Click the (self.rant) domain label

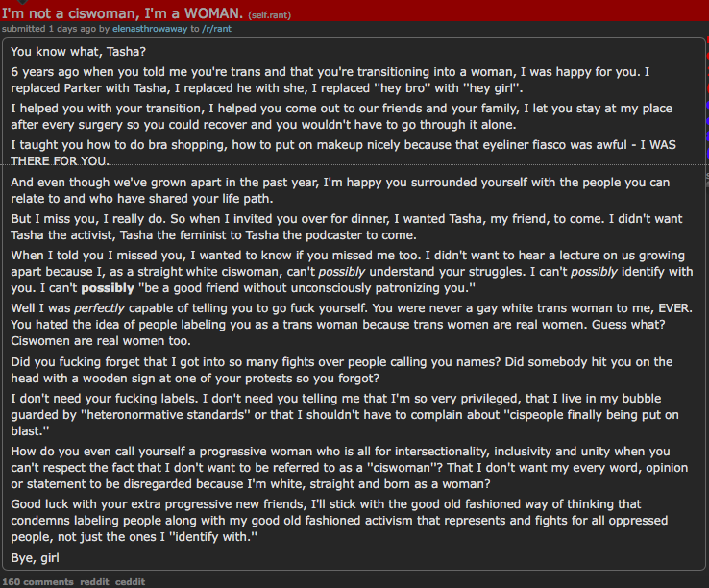coord(270,15)
